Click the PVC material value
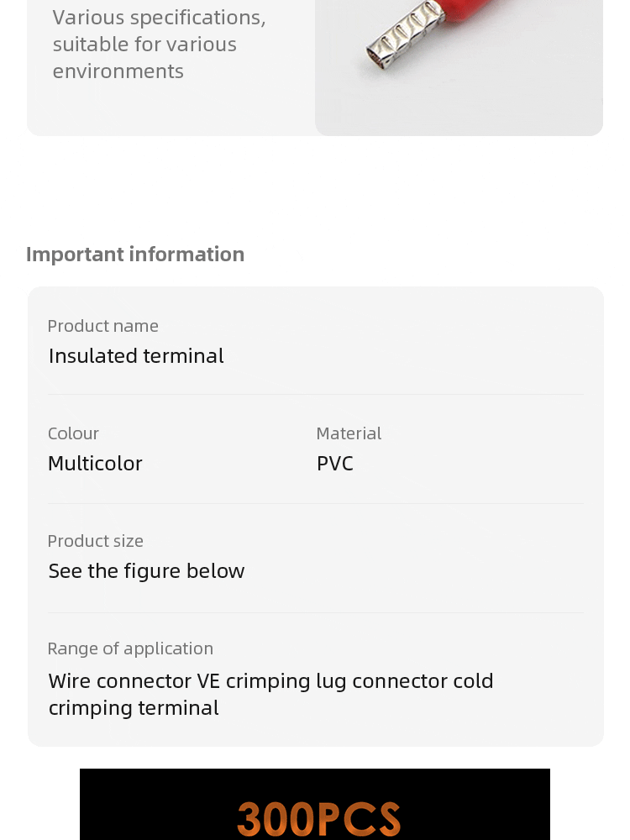Image resolution: width=630 pixels, height=840 pixels. pyautogui.click(x=335, y=464)
